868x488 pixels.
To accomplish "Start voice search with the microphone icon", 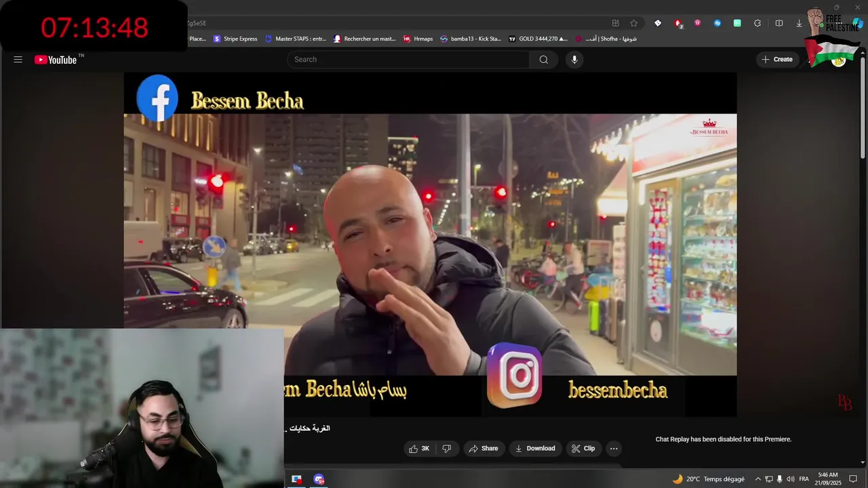I will pos(574,60).
